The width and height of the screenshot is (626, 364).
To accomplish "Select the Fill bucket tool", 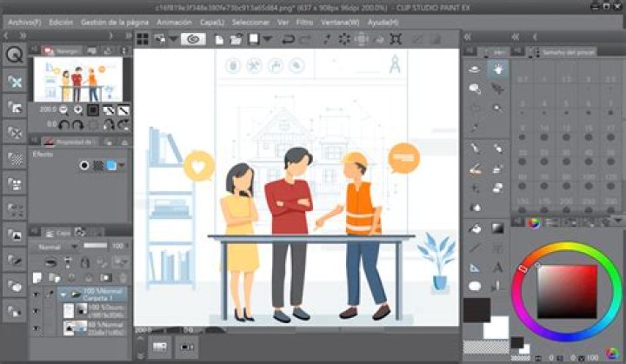I will 476,228.
